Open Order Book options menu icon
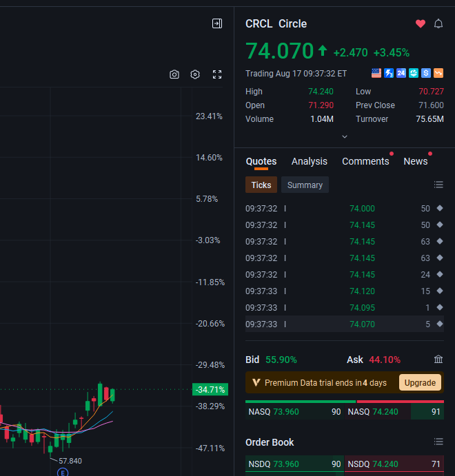Screen dimensions: 455x476 pos(438,442)
